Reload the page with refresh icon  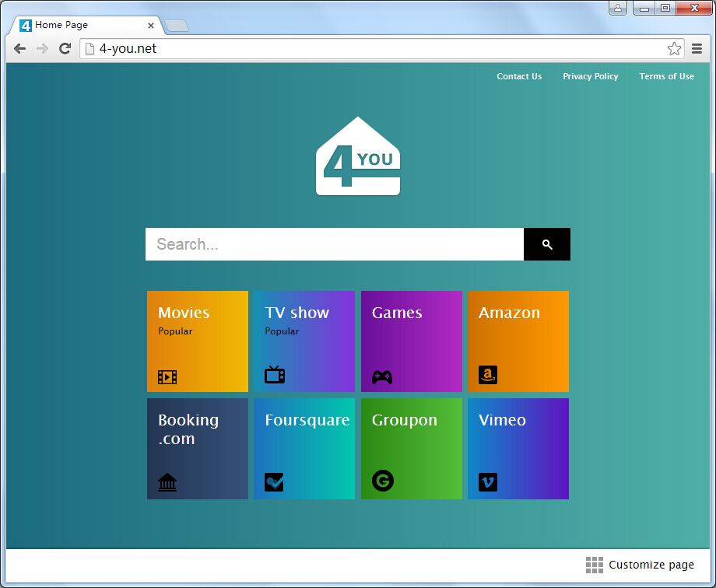[65, 48]
